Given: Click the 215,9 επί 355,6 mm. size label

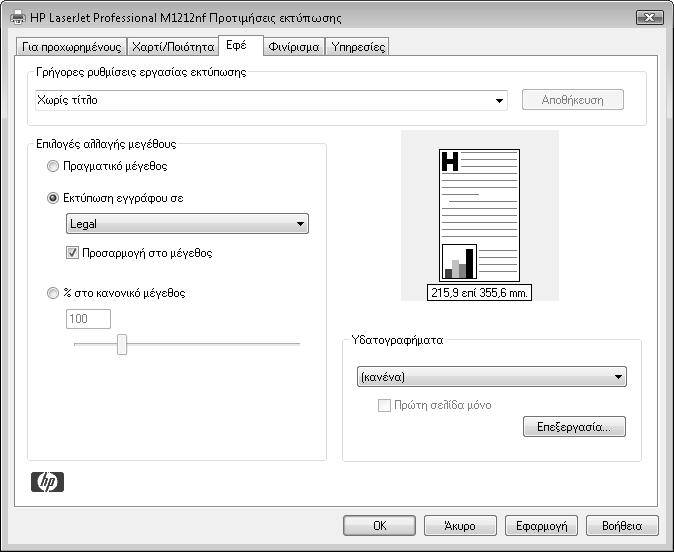Looking at the screenshot, I should click(479, 292).
